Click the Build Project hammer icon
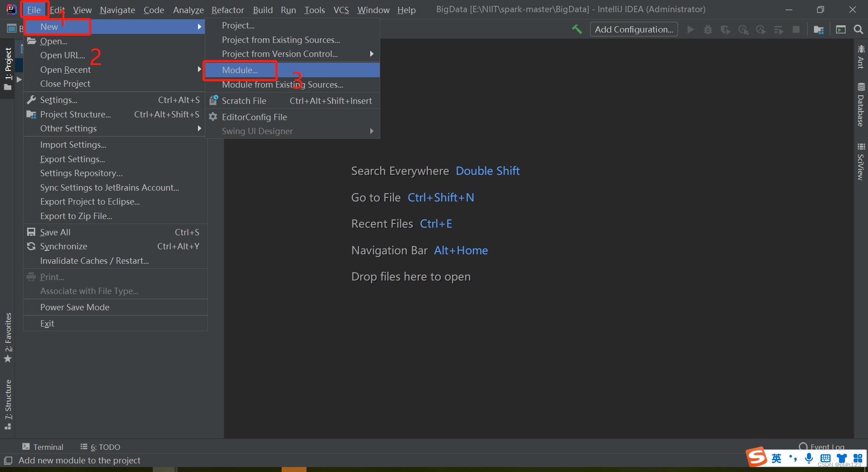This screenshot has height=472, width=868. point(577,29)
